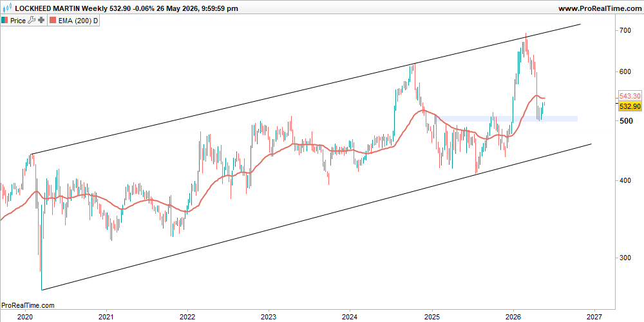Click the 543.30 EMA value tag

click(x=630, y=96)
